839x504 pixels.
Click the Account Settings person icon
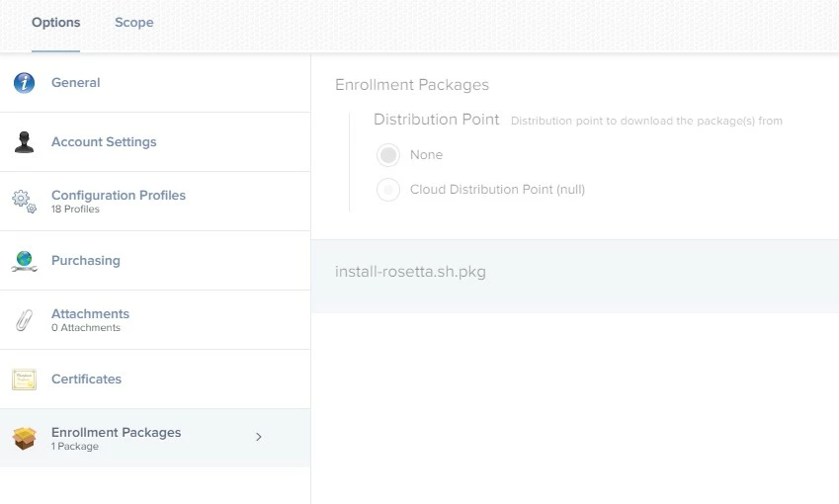point(24,142)
